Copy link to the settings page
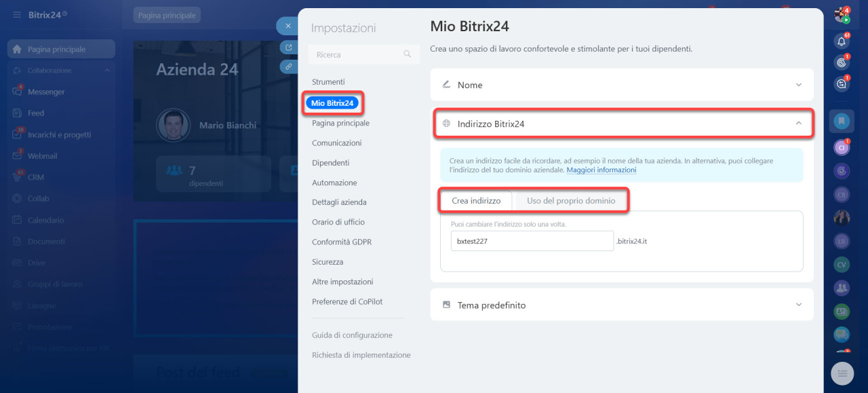Screen dimensions: 868x393 [289, 67]
